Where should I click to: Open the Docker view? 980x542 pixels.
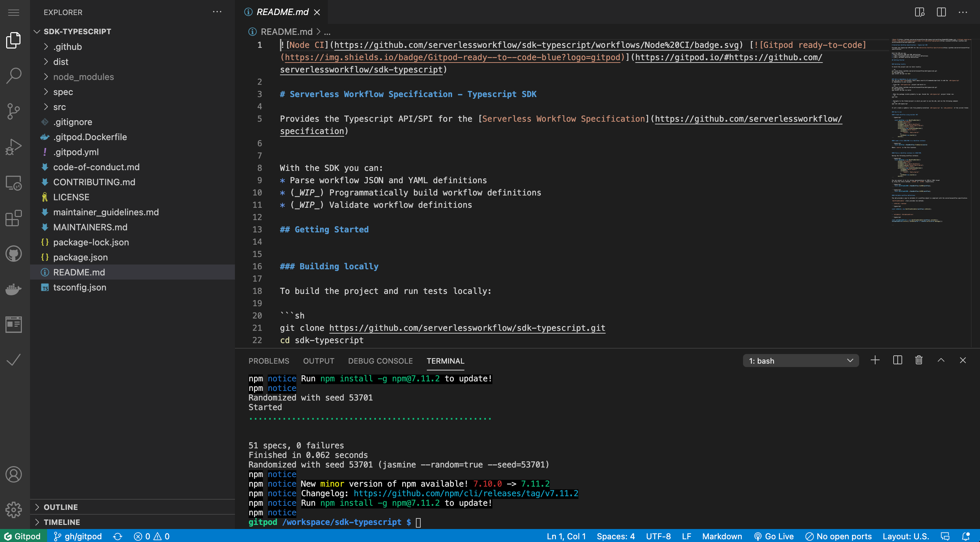(x=14, y=289)
